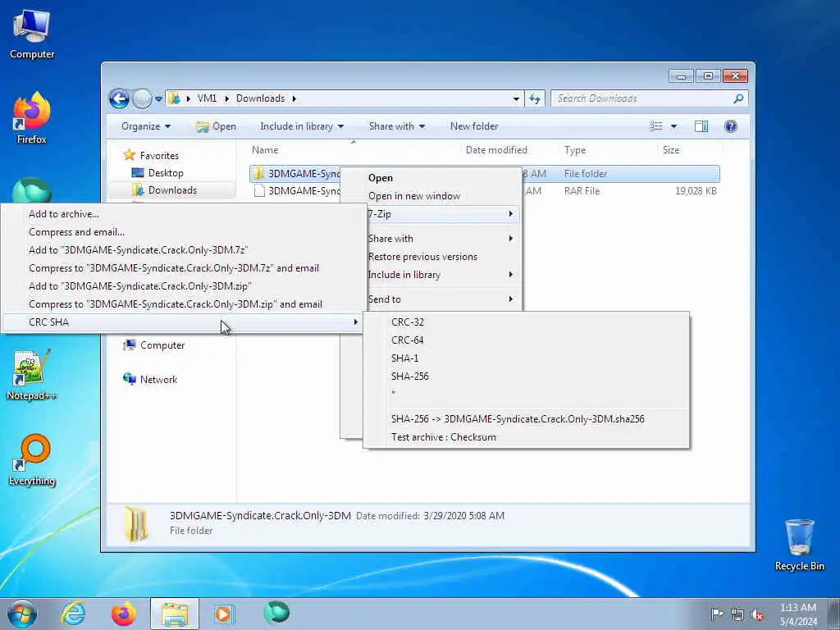The width and height of the screenshot is (840, 630).
Task: Click the arrow after Downloads in the breadcrumb
Action: [x=294, y=98]
